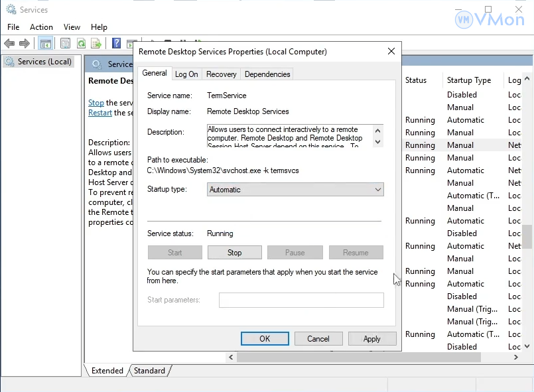Viewport: 534px width, 392px height.
Task: Expand the Startup type dropdown
Action: click(296, 190)
